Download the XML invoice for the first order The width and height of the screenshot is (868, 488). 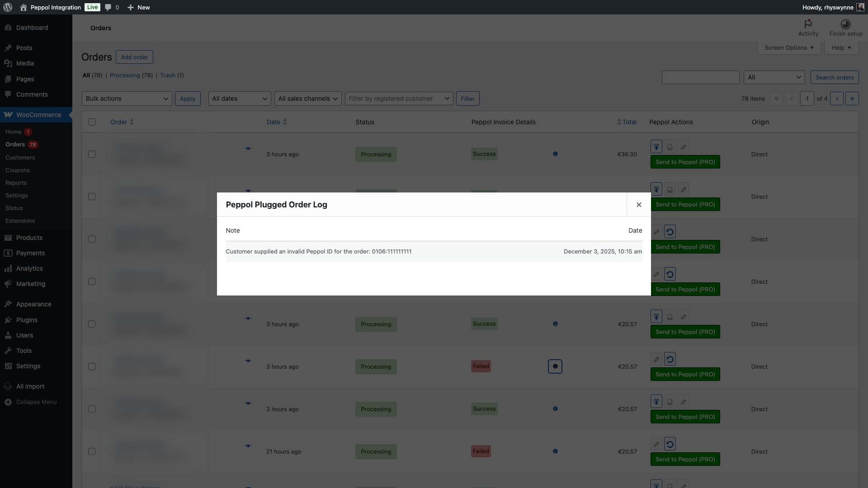point(656,146)
